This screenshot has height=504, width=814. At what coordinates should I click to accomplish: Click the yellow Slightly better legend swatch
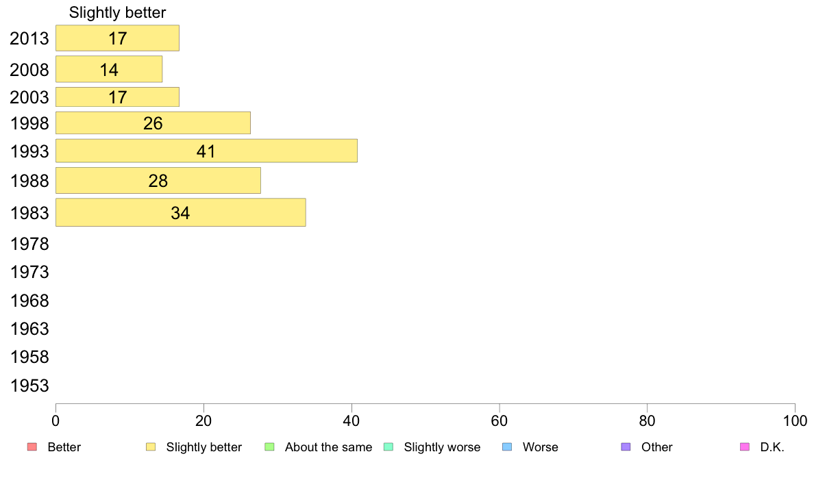pyautogui.click(x=151, y=447)
